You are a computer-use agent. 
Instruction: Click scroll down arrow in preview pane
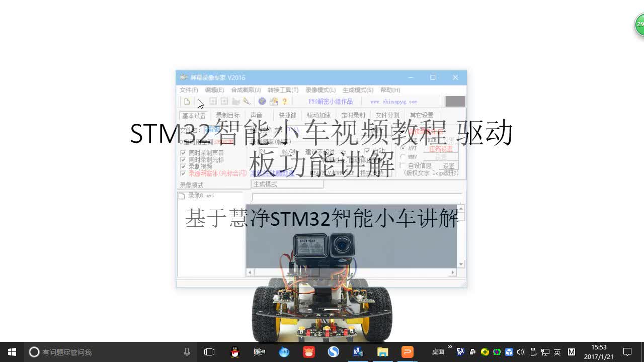click(461, 264)
